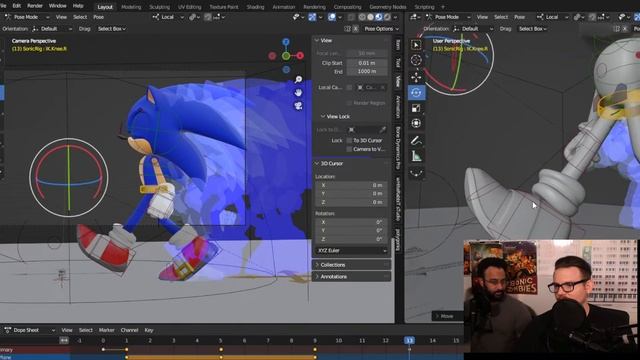Select rendered viewport shading in left header
This screenshot has width=640, height=360.
click(x=387, y=17)
